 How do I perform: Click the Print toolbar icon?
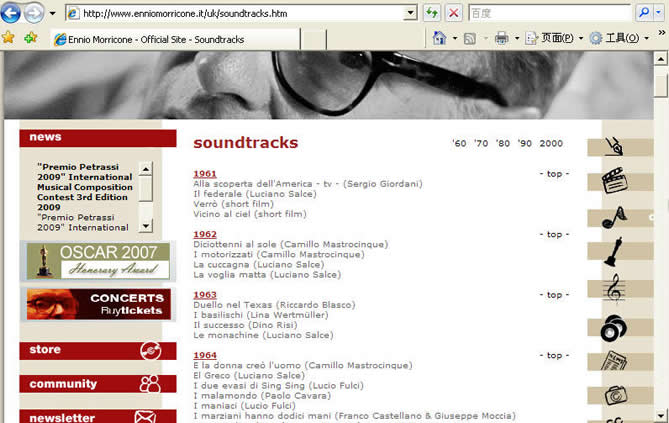tap(501, 38)
